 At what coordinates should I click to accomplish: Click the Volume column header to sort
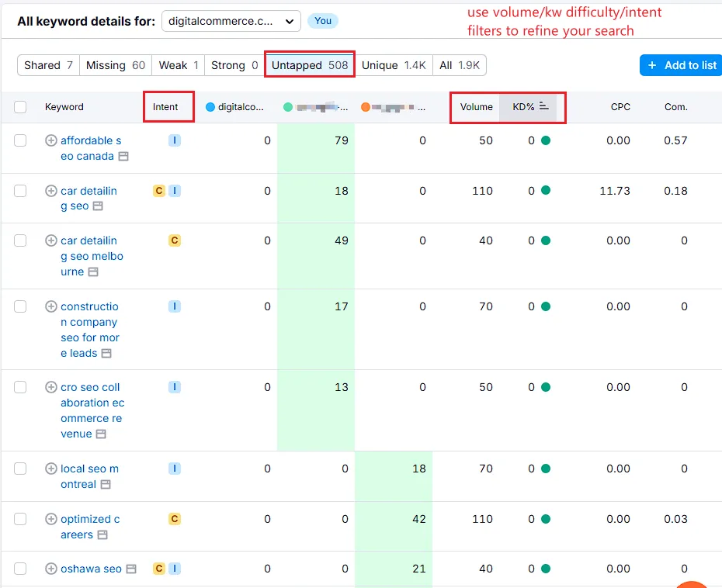pyautogui.click(x=476, y=107)
